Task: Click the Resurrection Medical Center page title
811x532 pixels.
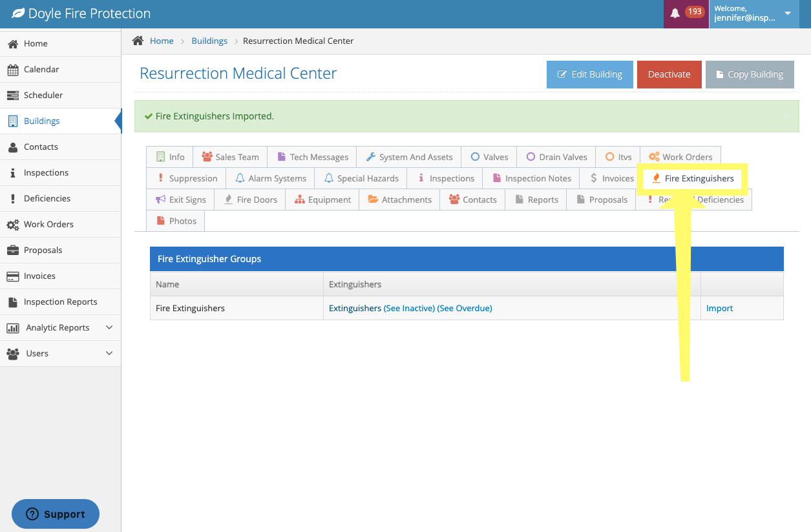Action: (238, 74)
